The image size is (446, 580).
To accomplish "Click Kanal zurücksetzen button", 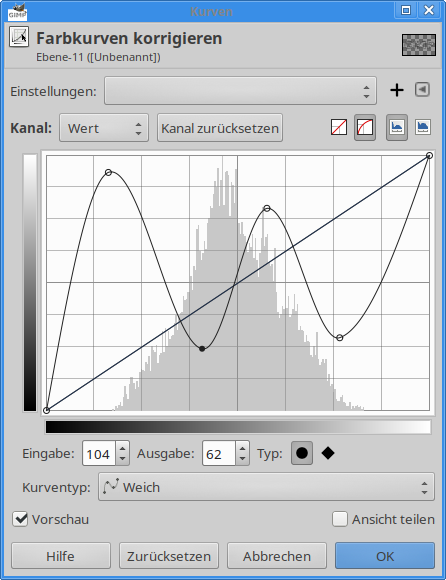I will click(220, 128).
